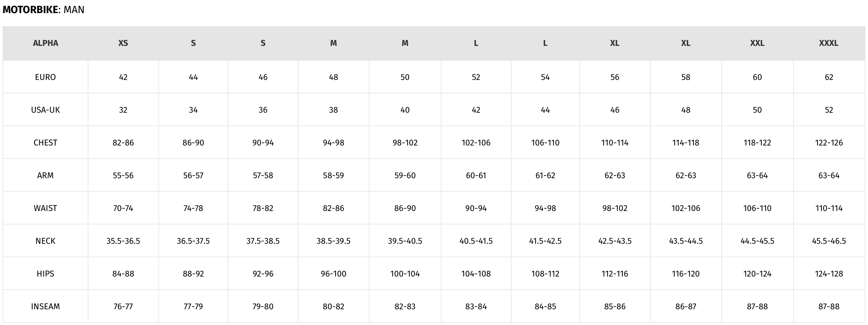Select the XXXL size header
Viewport: 868px width, 325px height.
pos(829,43)
